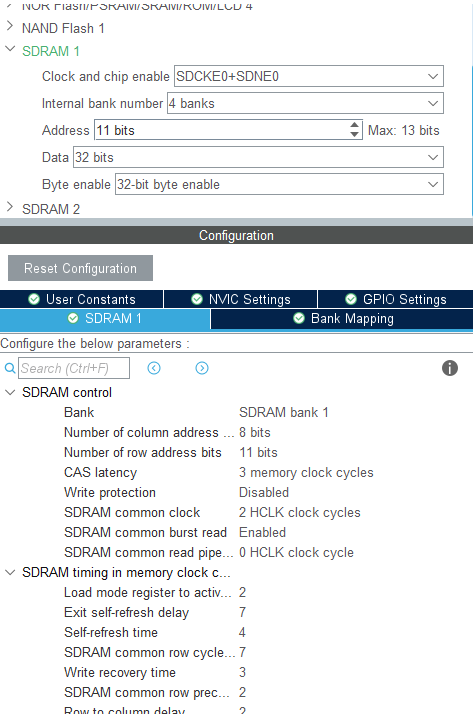Decrease Address bits with down arrow
Viewport: 473px width, 714px height.
[x=355, y=134]
